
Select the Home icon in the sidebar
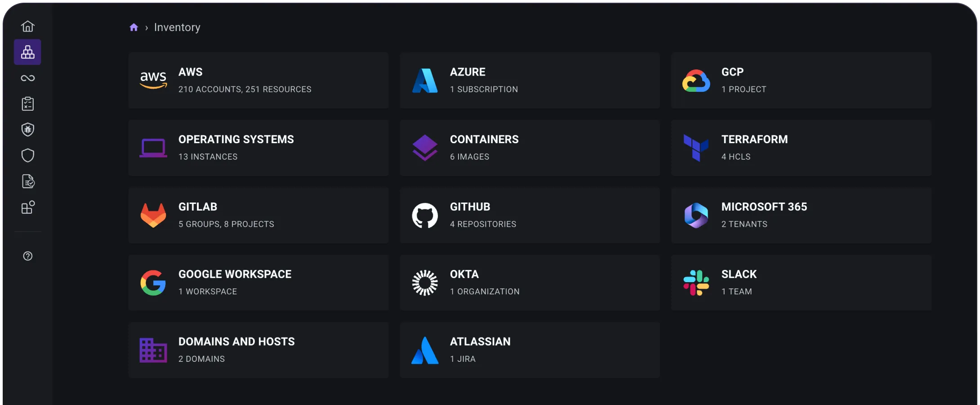[28, 26]
